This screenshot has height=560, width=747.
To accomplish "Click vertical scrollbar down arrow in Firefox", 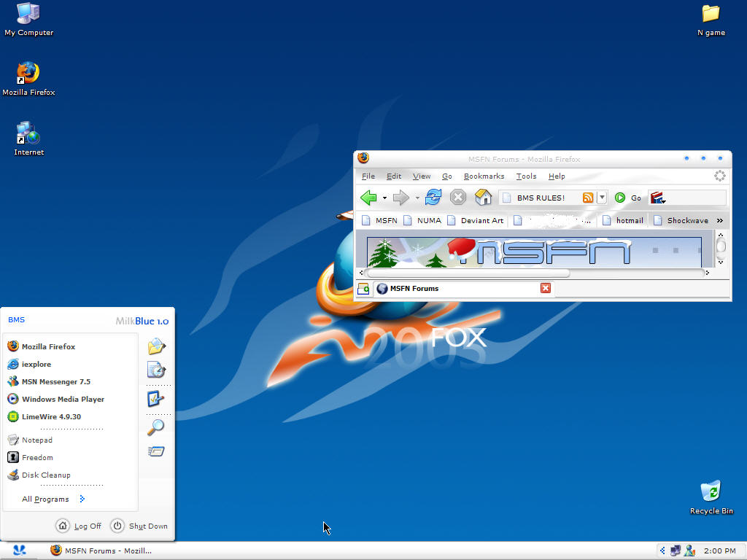I will point(721,262).
